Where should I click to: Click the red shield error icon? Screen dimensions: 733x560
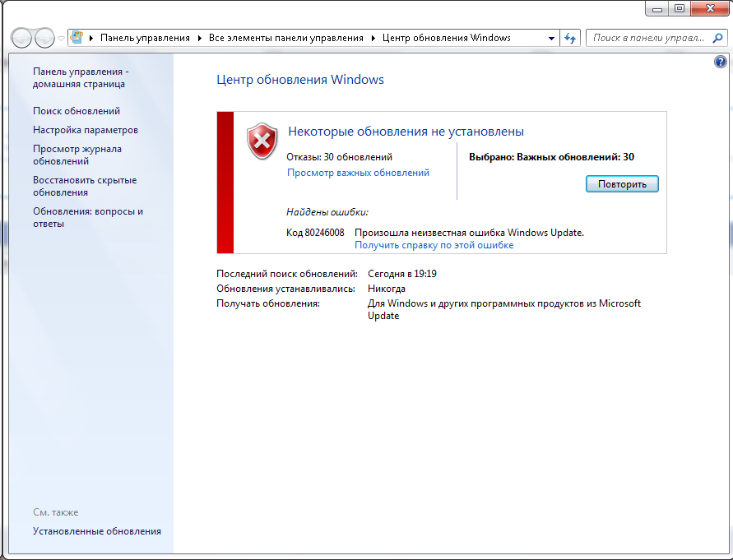point(262,141)
